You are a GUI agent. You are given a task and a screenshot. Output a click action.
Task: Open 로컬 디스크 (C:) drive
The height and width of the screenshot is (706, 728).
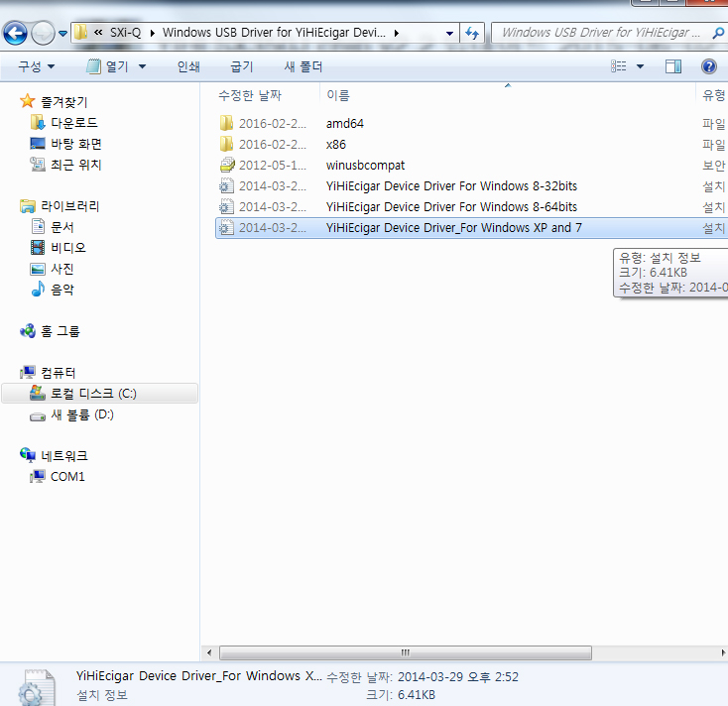point(100,393)
